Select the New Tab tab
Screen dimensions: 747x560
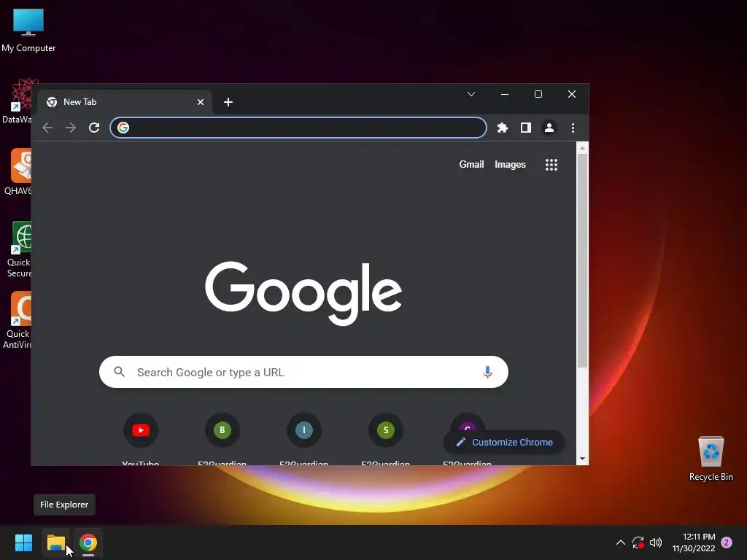(124, 102)
